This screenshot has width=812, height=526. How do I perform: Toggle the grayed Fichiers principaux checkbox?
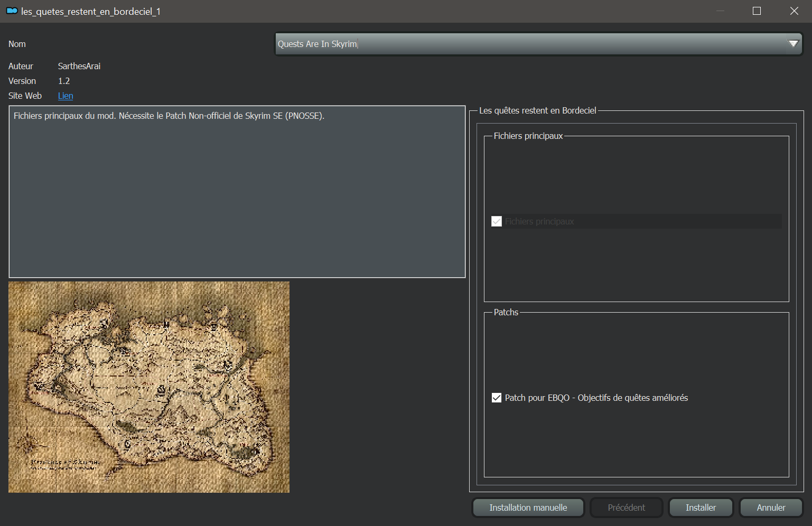pos(497,221)
